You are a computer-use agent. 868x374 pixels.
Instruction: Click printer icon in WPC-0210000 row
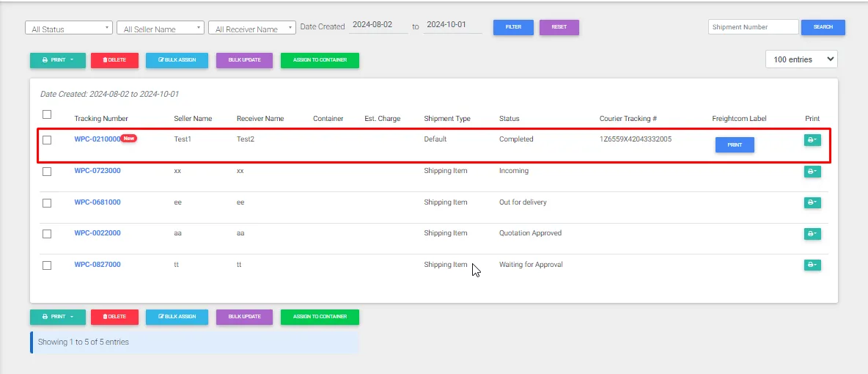812,140
